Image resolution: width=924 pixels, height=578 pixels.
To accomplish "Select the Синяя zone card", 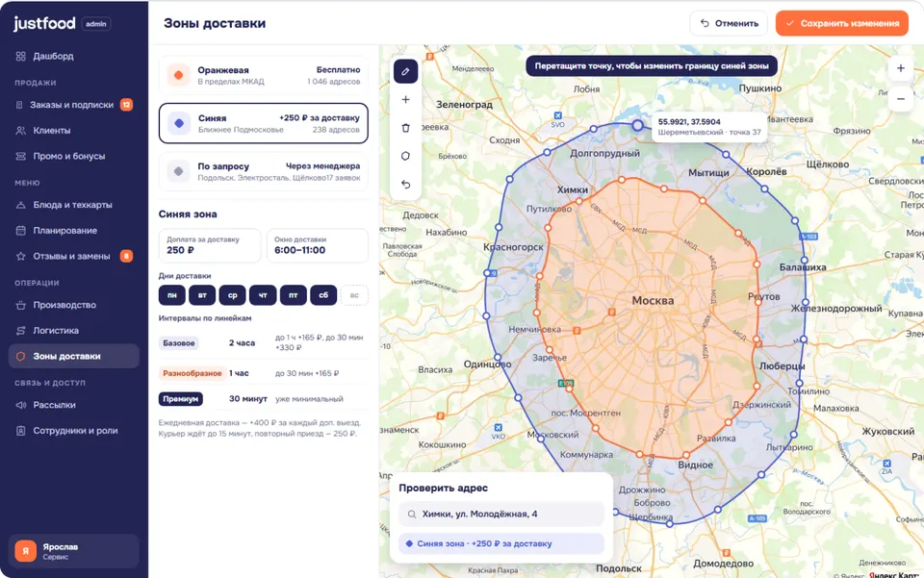I will 264,124.
